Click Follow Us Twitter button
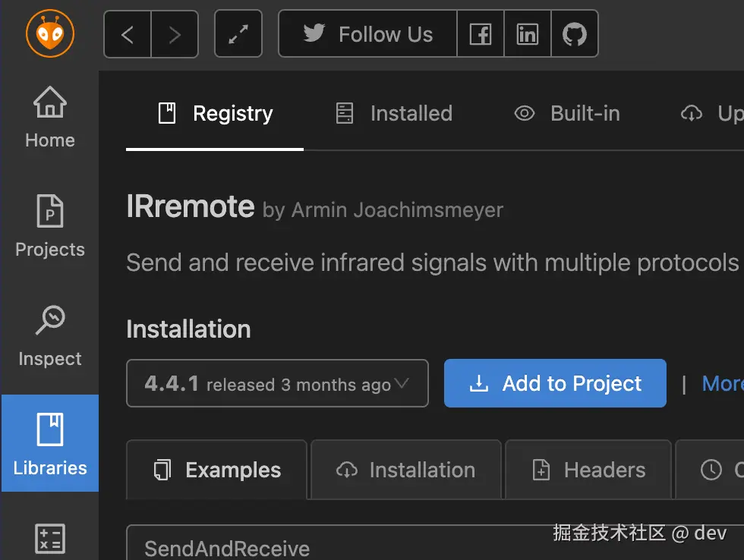The image size is (744, 560). 367,34
